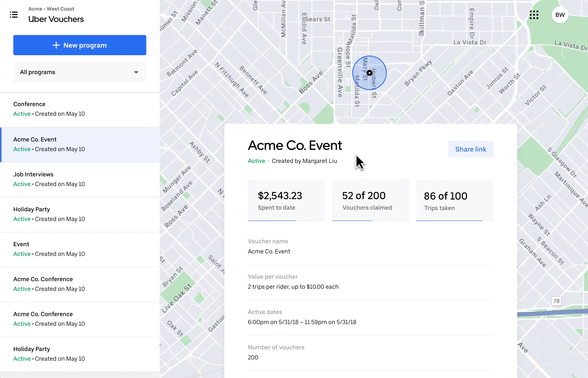Click the BW profile avatar

coord(560,15)
